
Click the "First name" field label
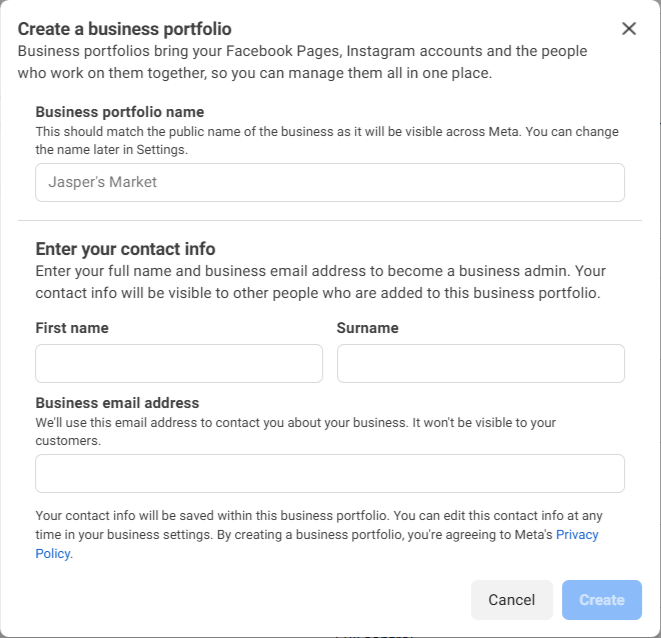point(72,328)
